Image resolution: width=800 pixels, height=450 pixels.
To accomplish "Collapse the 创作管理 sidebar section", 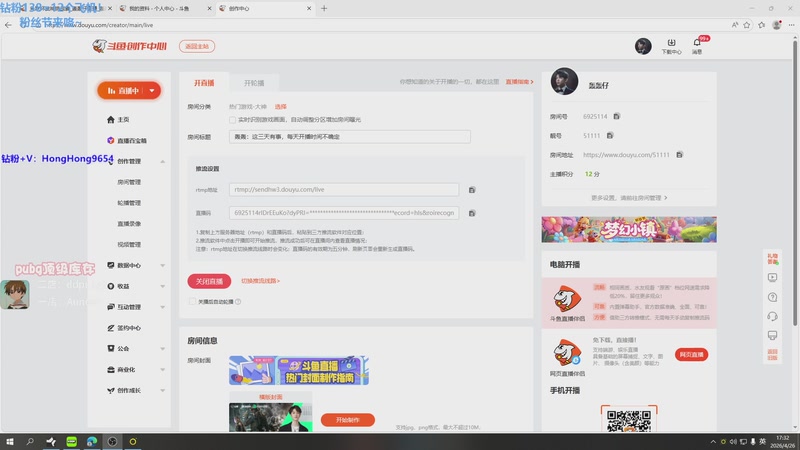I will [162, 161].
